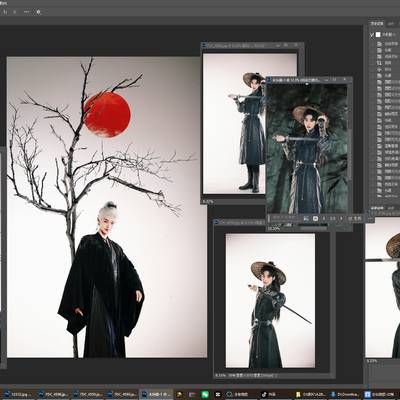The width and height of the screenshot is (400, 400).
Task: Toggle the checkbox at top of actions list
Action: [x=378, y=34]
